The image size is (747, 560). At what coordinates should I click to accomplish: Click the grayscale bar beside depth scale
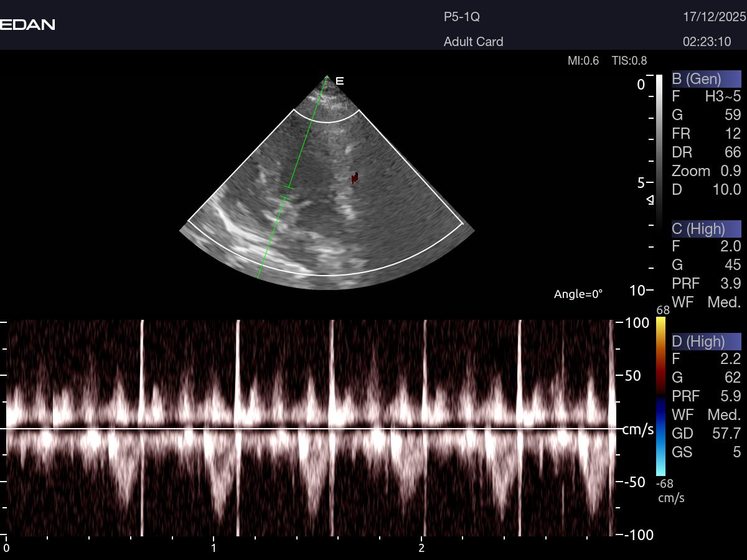click(x=659, y=149)
